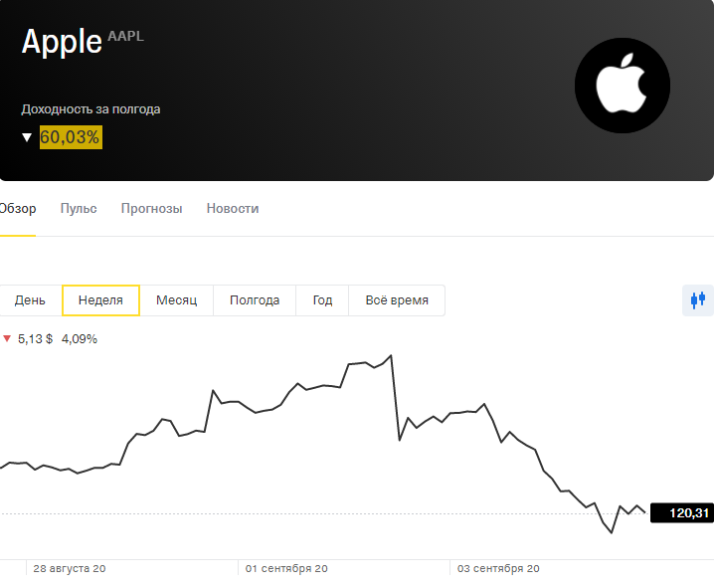Click the AAPL ticker label
715x588 pixels.
(x=125, y=36)
